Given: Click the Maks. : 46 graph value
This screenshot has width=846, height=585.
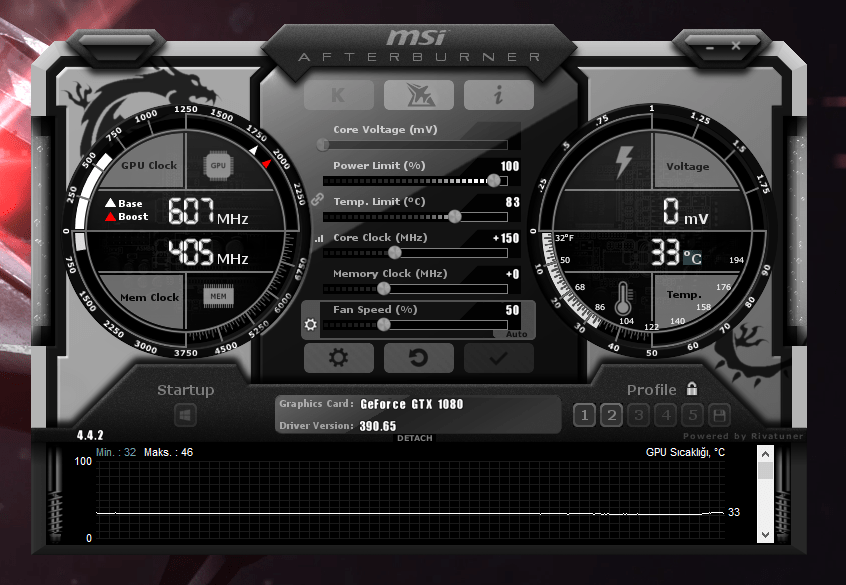Looking at the screenshot, I should [x=168, y=452].
